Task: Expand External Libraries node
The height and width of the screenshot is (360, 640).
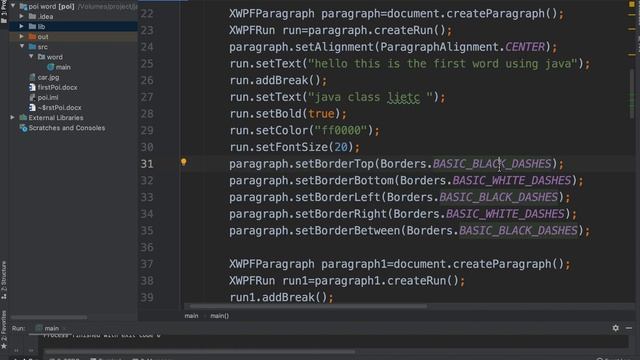Action: 13,118
